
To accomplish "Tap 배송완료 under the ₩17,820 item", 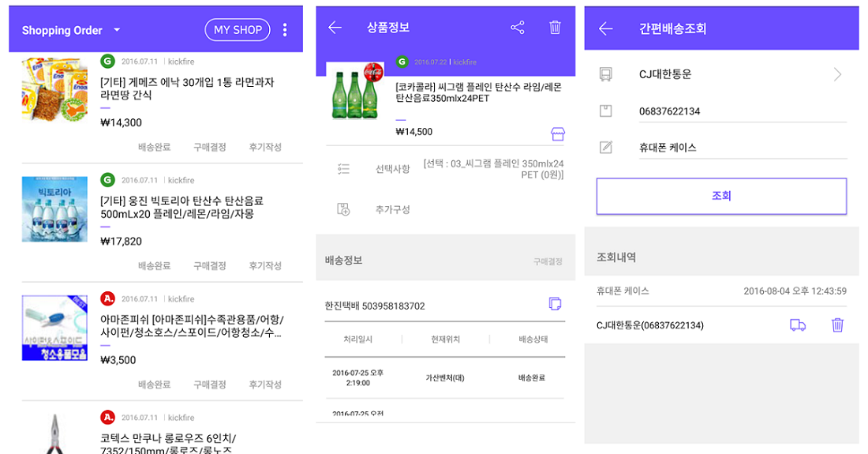I will coord(155,266).
